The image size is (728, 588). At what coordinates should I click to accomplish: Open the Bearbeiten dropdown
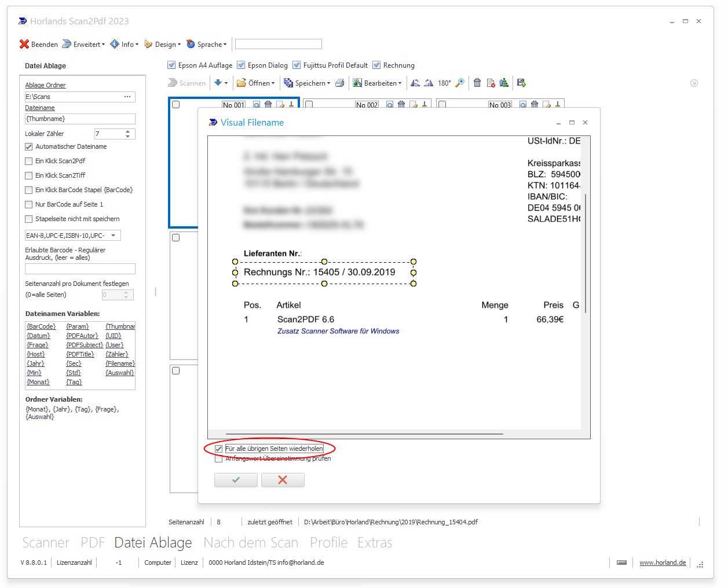point(400,83)
